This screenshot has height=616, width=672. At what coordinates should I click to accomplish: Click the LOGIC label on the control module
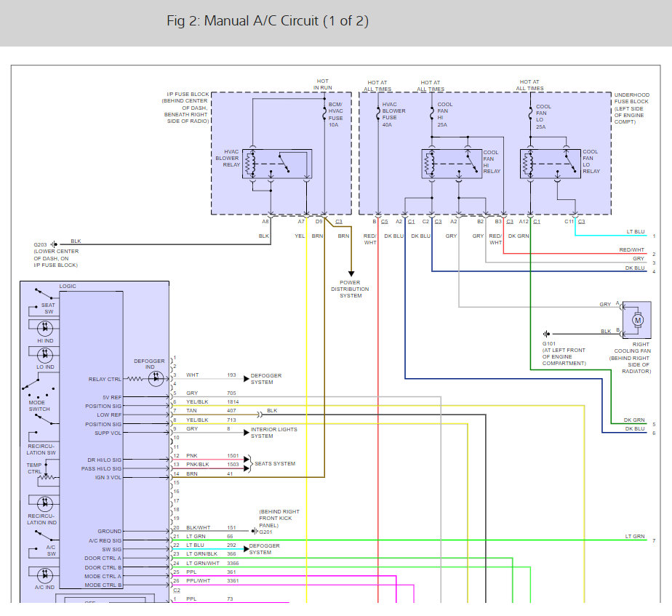tap(68, 286)
